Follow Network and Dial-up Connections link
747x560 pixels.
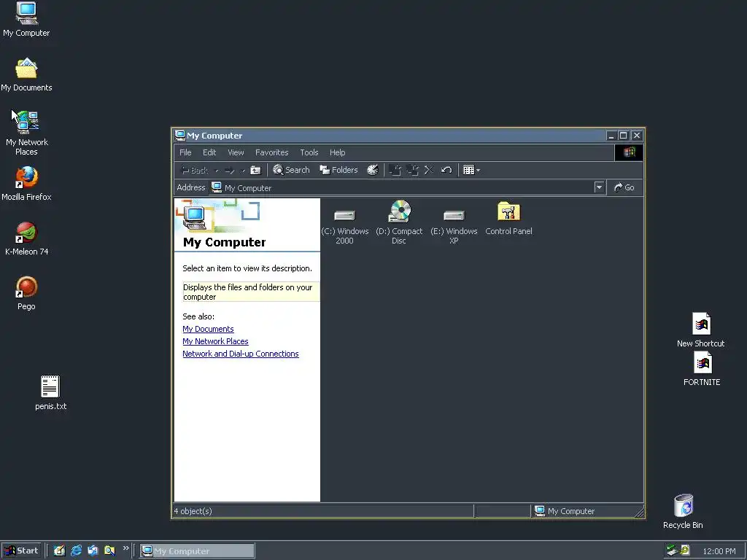point(241,354)
